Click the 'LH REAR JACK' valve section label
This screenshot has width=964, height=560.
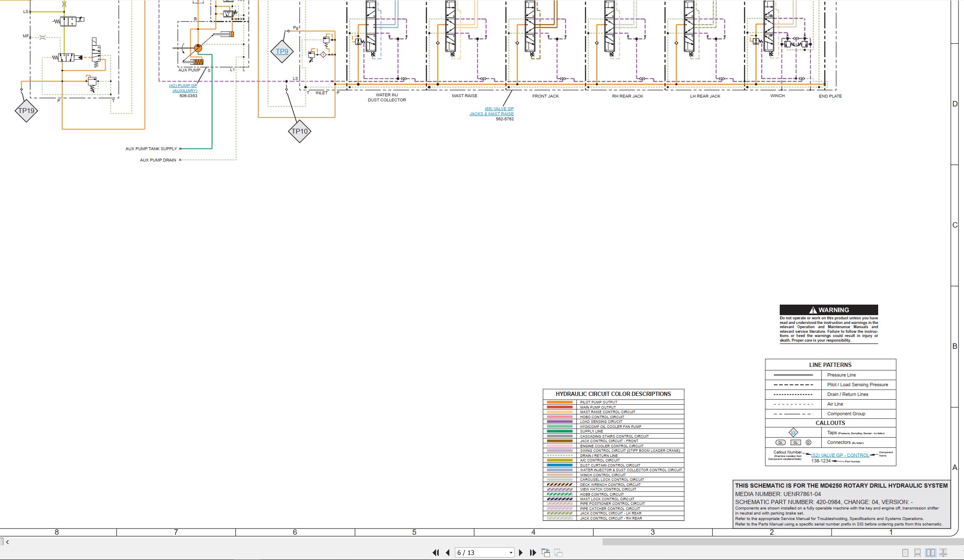pos(705,96)
